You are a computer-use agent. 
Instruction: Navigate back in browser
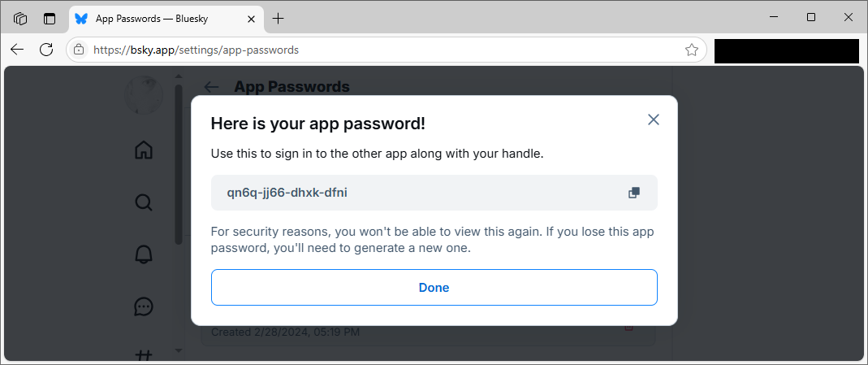[17, 50]
